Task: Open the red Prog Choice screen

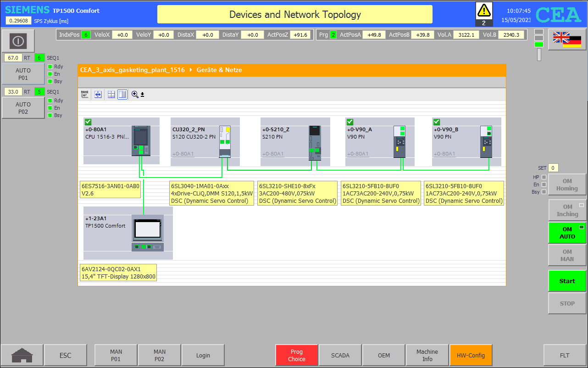Action: pos(297,355)
